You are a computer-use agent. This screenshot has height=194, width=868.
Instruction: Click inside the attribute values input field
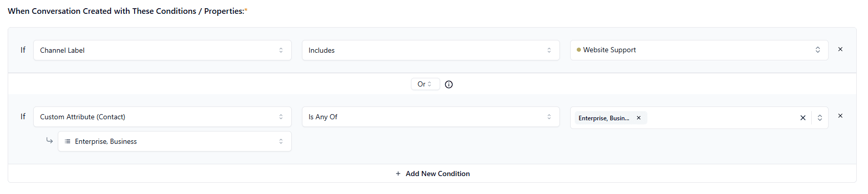tap(722, 118)
